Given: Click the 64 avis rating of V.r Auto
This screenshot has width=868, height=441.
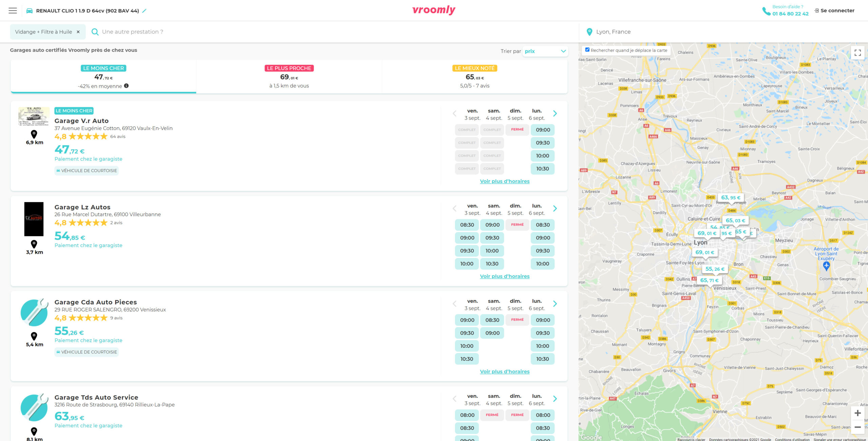Looking at the screenshot, I should point(118,136).
